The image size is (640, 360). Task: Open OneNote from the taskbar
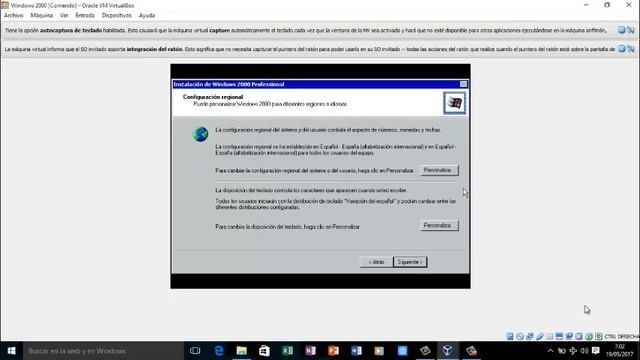pyautogui.click(x=311, y=351)
